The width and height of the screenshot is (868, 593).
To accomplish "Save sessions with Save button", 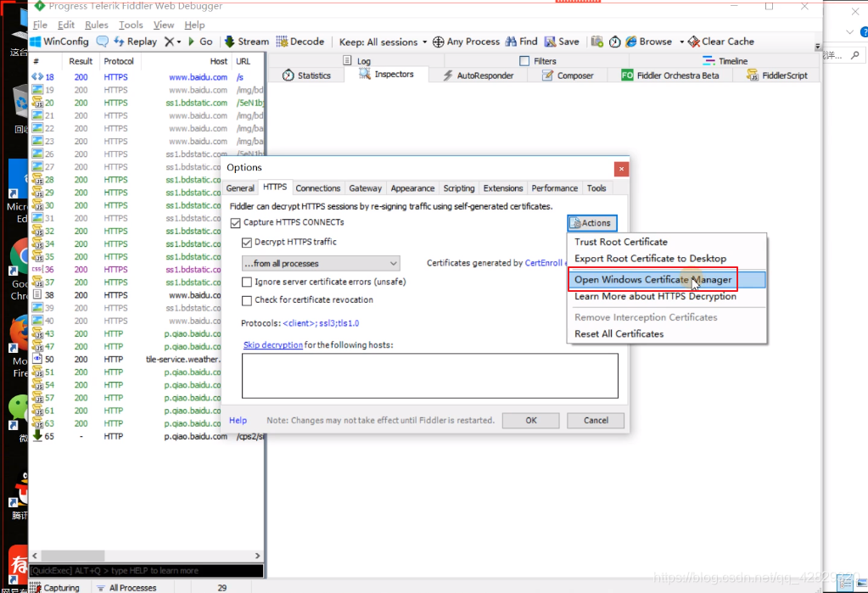I will click(x=562, y=42).
